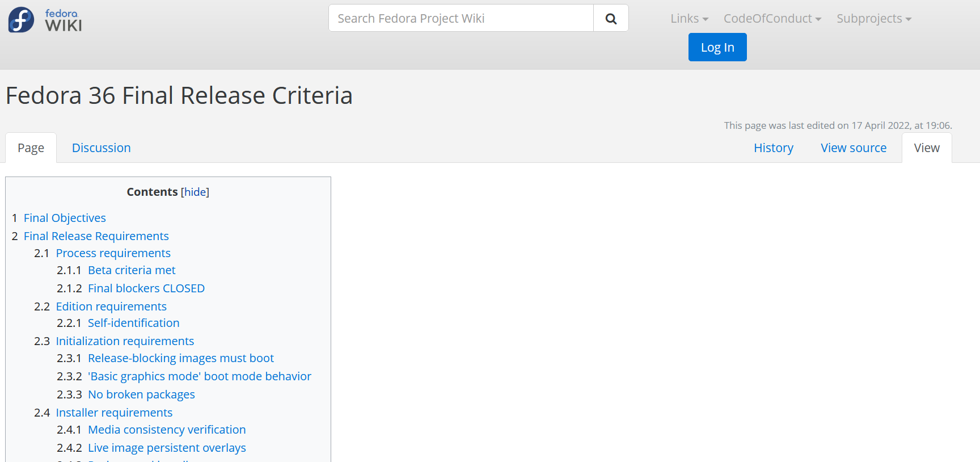Go to Live image persistent overlays
Screen dimensions: 980x462
[x=167, y=448]
